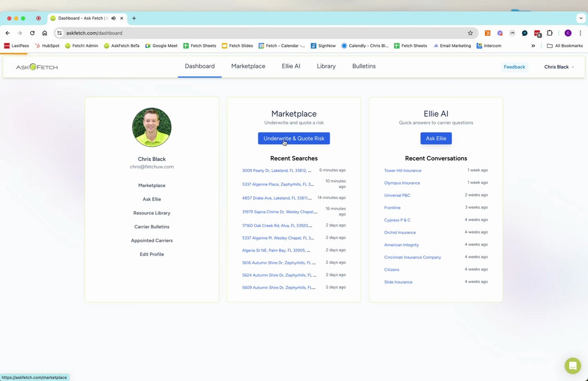The width and height of the screenshot is (588, 381).
Task: Open the 17160 Oak Creek Rd, Alva search
Action: [277, 226]
